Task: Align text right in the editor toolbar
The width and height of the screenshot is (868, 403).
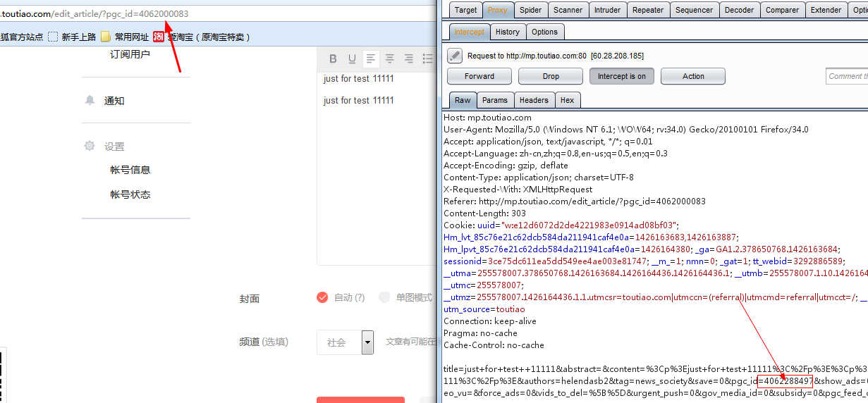Action: pyautogui.click(x=408, y=58)
